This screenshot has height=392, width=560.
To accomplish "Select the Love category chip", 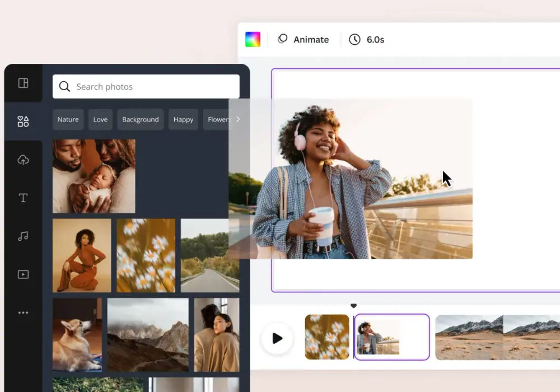I will (x=100, y=119).
